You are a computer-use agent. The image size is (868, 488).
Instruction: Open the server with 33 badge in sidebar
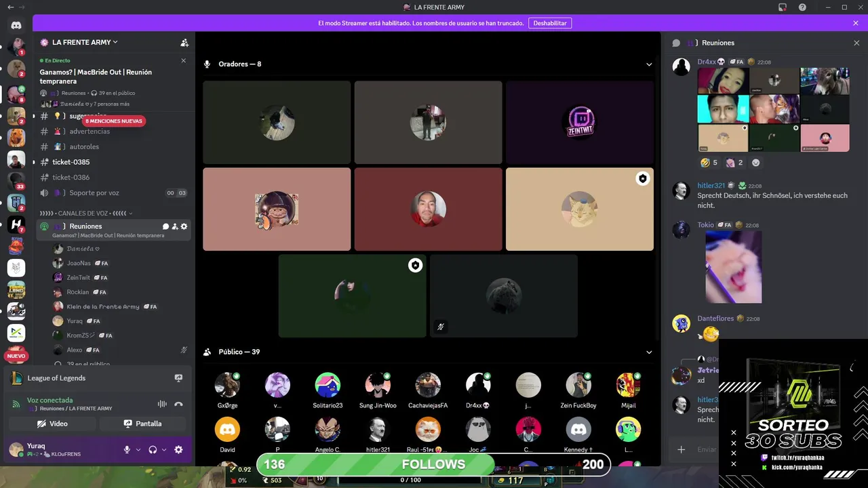(16, 181)
